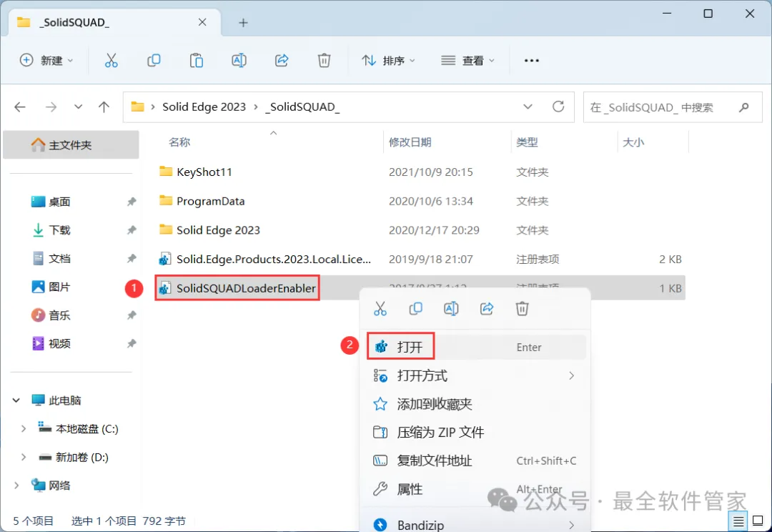Image resolution: width=772 pixels, height=532 pixels.
Task: Select the Solid Edge 2023 folder row
Action: tap(420, 230)
